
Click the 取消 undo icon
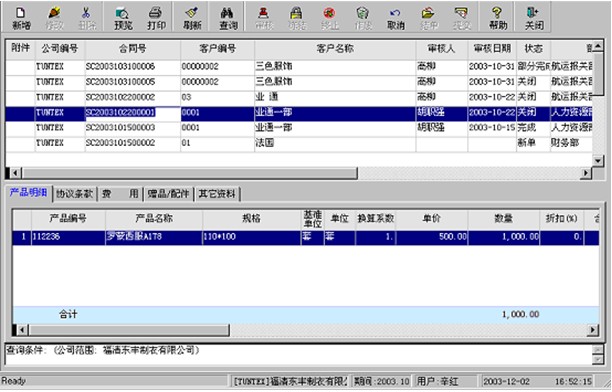click(x=395, y=18)
